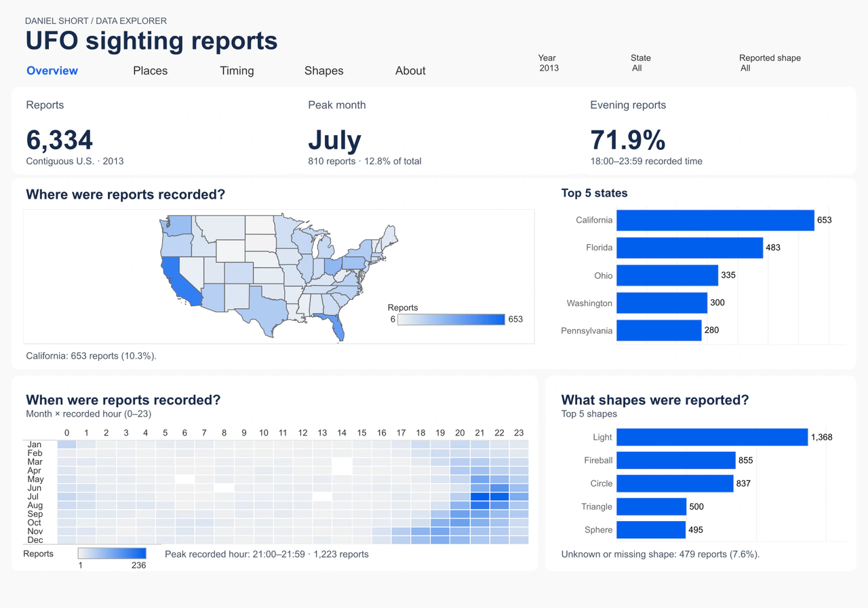Go to the Timing tab
This screenshot has width=868, height=608.
tap(237, 71)
